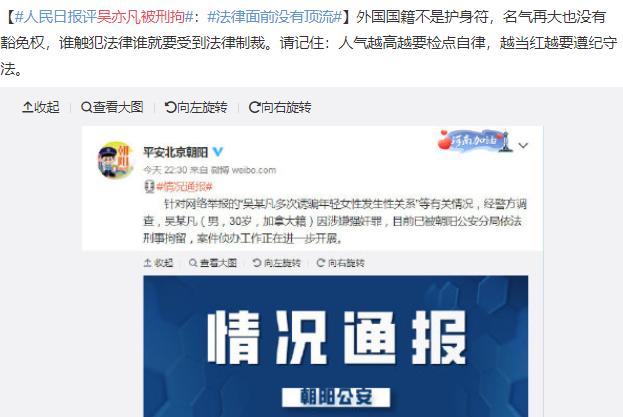The height and width of the screenshot is (417, 623).
Task: Open 平安北京朝阳 account name
Action: (x=176, y=152)
